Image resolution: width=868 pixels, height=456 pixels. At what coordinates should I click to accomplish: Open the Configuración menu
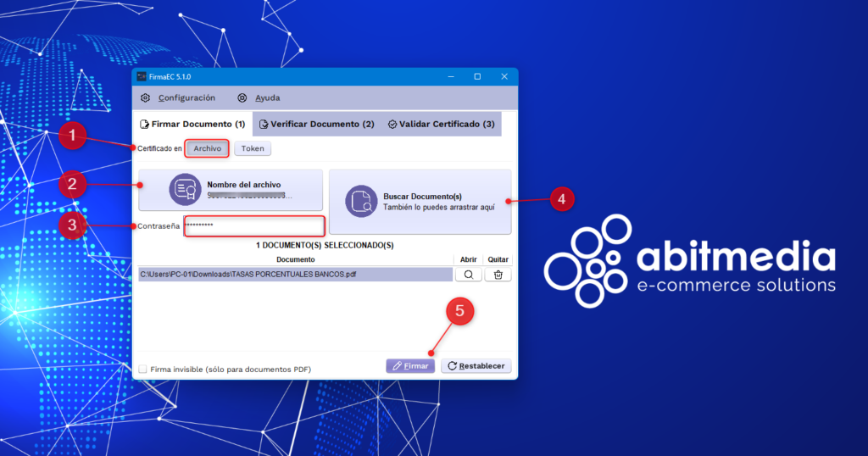click(186, 98)
